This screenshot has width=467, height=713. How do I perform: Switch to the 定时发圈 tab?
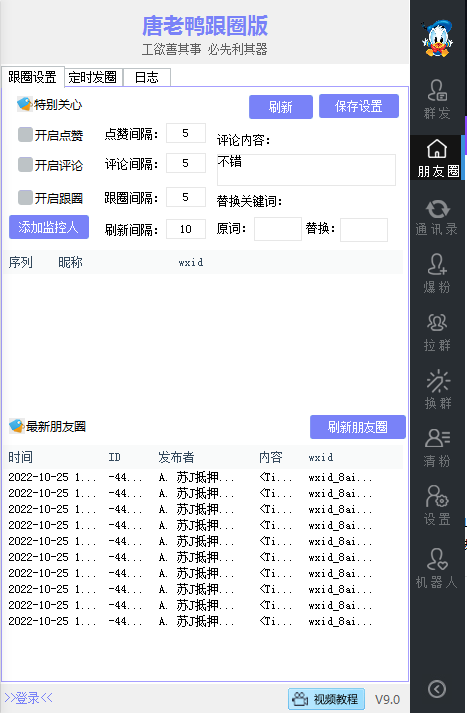pos(93,77)
